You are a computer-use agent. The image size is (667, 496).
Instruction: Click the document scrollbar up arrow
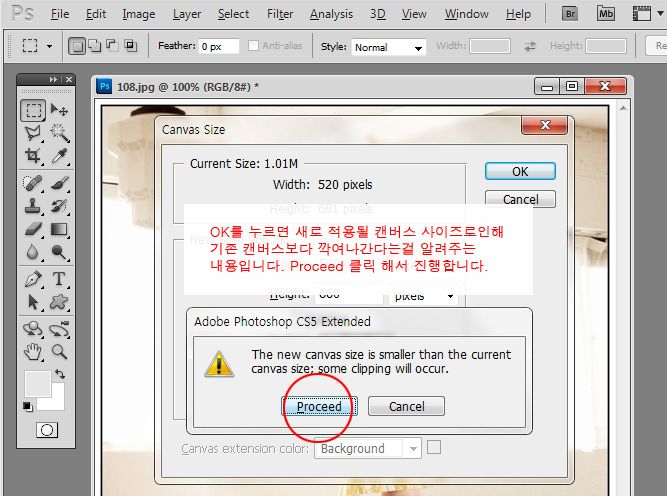623,108
